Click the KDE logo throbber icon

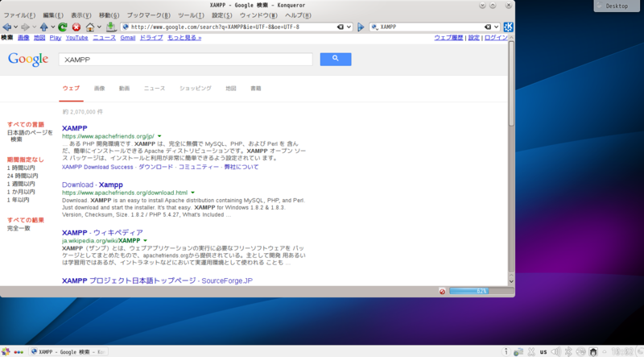508,27
